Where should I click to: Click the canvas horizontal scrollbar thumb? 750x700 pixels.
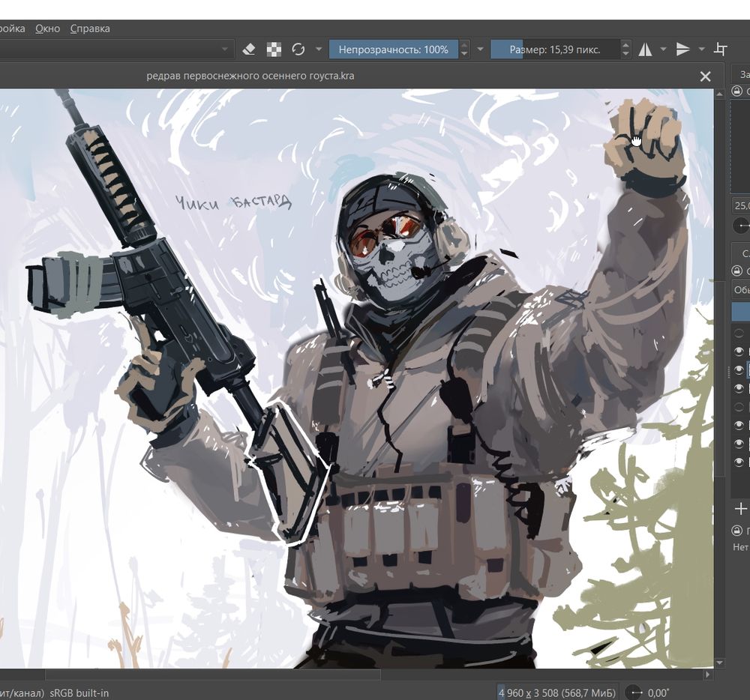[213, 675]
